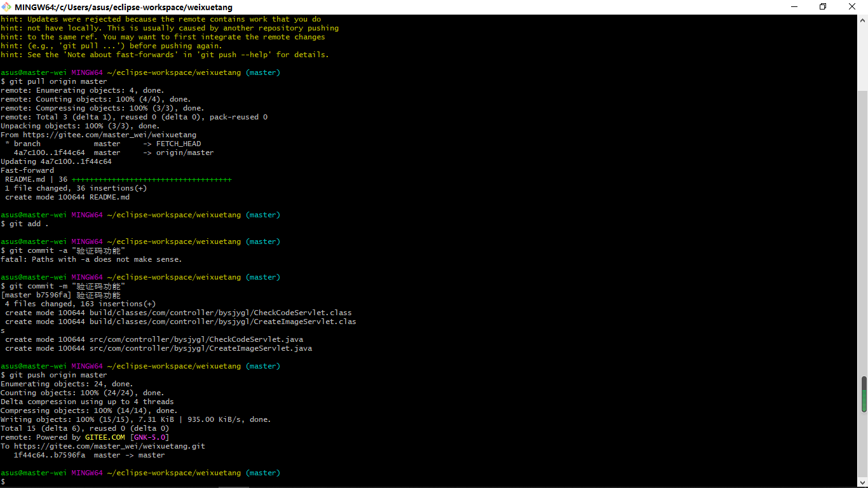The width and height of the screenshot is (868, 488).
Task: Click the MINGW64 window title text
Action: [123, 7]
